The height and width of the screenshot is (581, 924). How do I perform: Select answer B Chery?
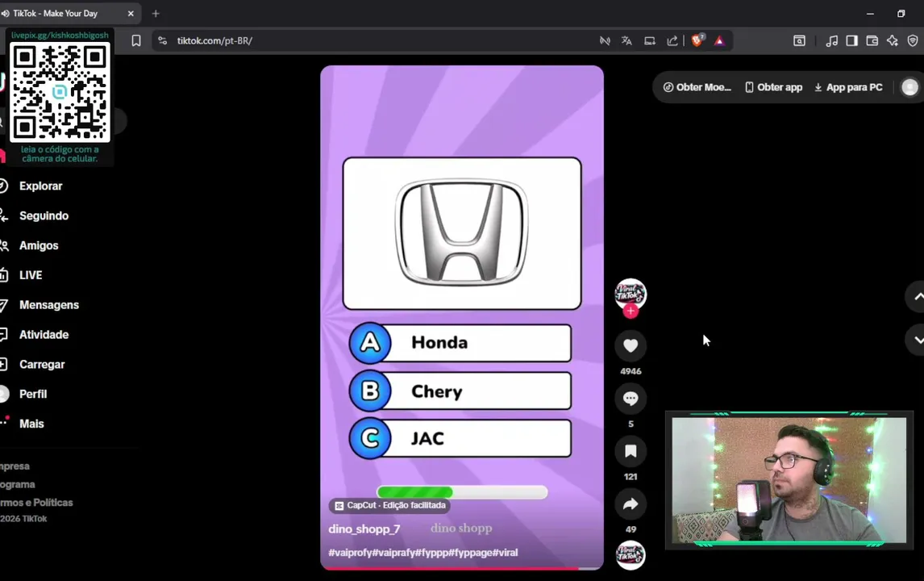point(460,391)
